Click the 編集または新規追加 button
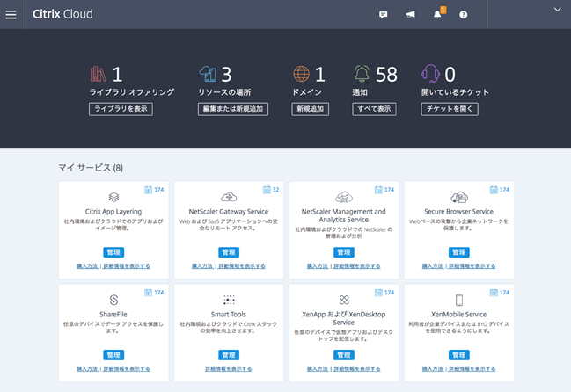The image size is (571, 392). (x=232, y=109)
